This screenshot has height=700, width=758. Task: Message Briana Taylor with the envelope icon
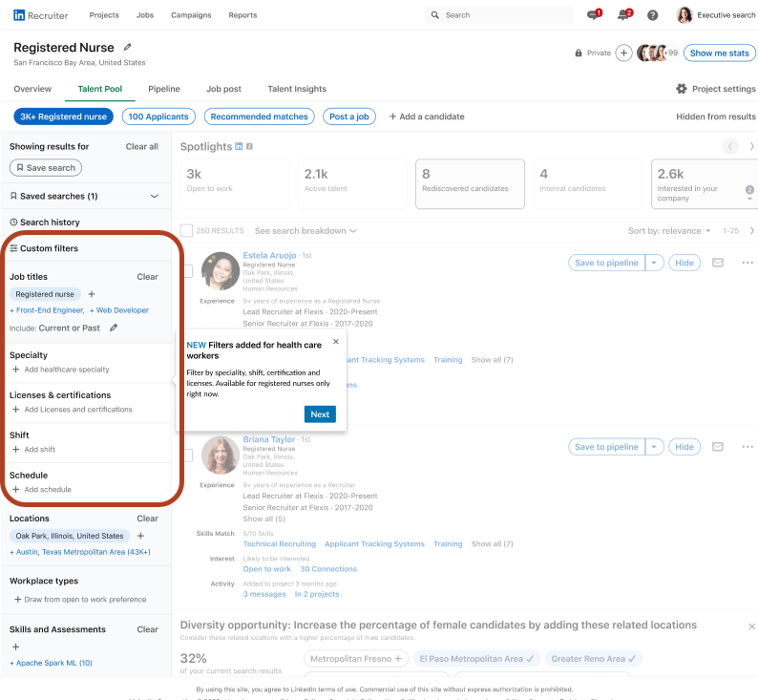pyautogui.click(x=718, y=447)
